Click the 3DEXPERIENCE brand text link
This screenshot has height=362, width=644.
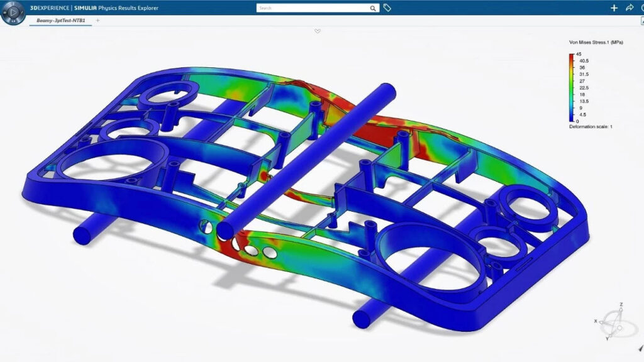(x=50, y=9)
